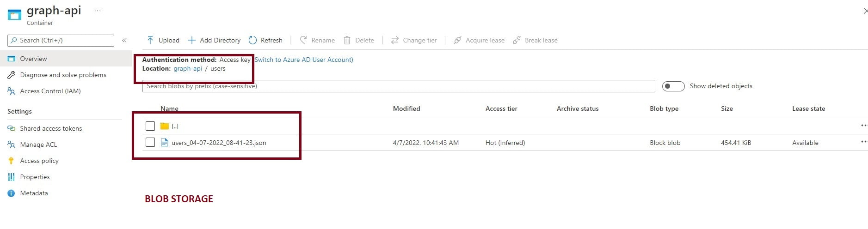
Task: Check the box for users_04-07-2022_08-41-23.json
Action: [150, 142]
